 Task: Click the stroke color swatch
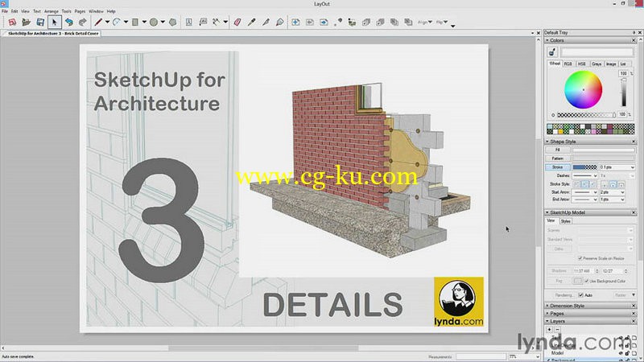coord(585,167)
